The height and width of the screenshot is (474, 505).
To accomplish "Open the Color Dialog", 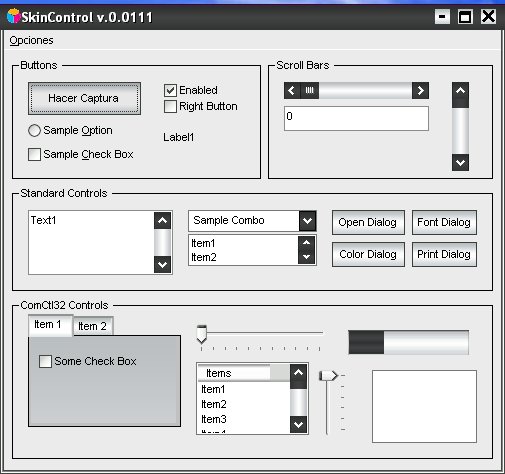I will [x=368, y=254].
